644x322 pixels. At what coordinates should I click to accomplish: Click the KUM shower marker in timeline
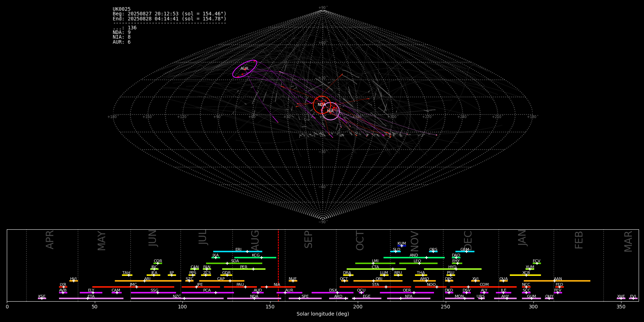click(x=402, y=246)
